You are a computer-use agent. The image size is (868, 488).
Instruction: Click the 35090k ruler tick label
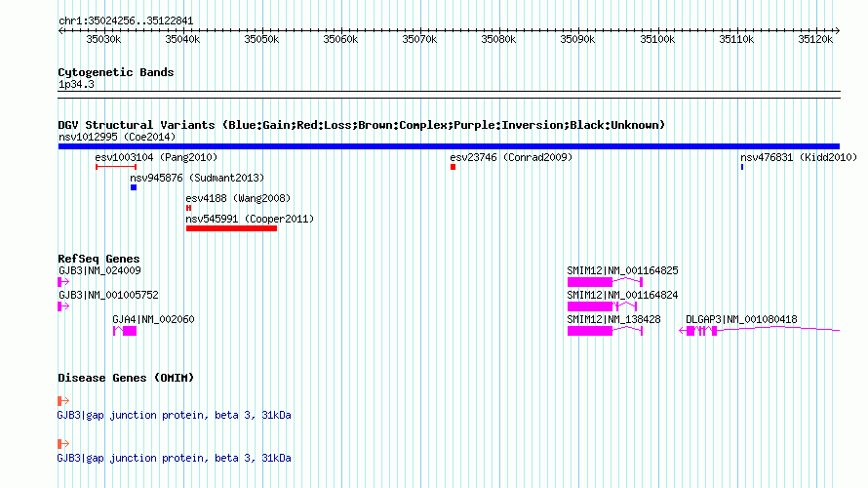pos(578,39)
